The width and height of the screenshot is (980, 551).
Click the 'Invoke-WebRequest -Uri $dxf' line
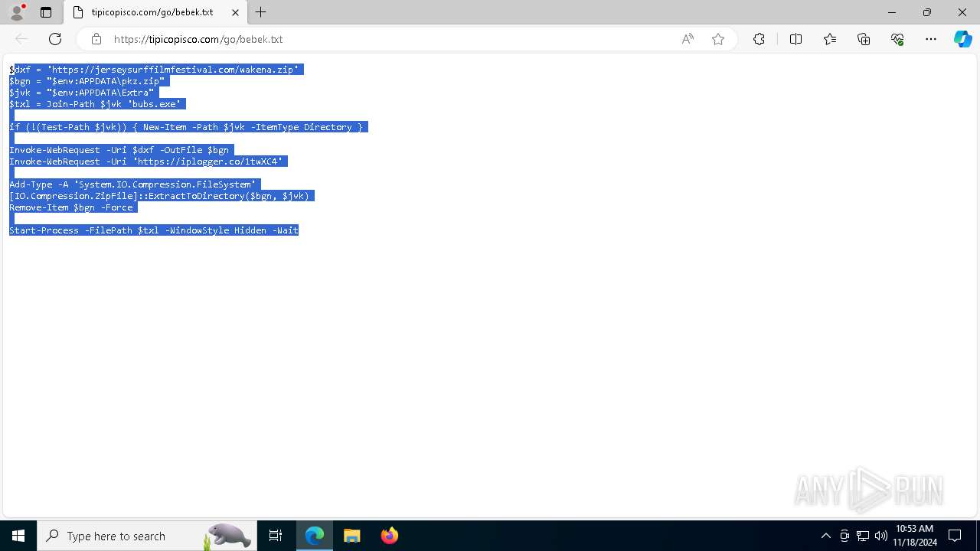(119, 150)
